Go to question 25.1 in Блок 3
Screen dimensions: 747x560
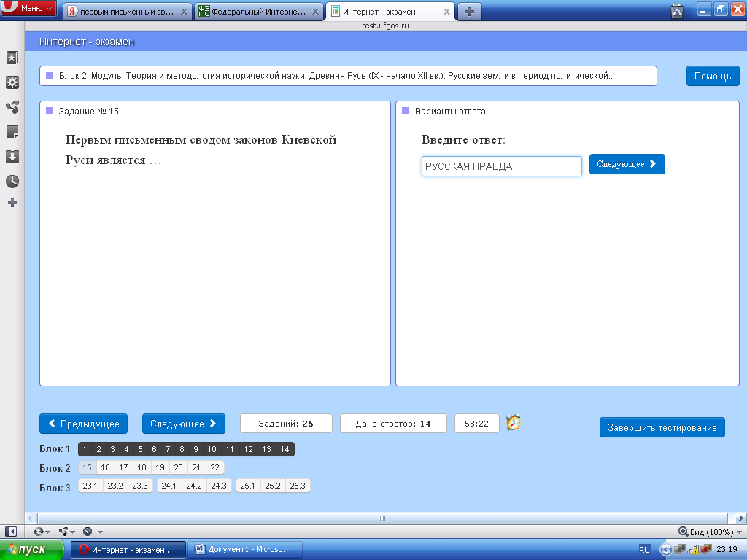248,486
